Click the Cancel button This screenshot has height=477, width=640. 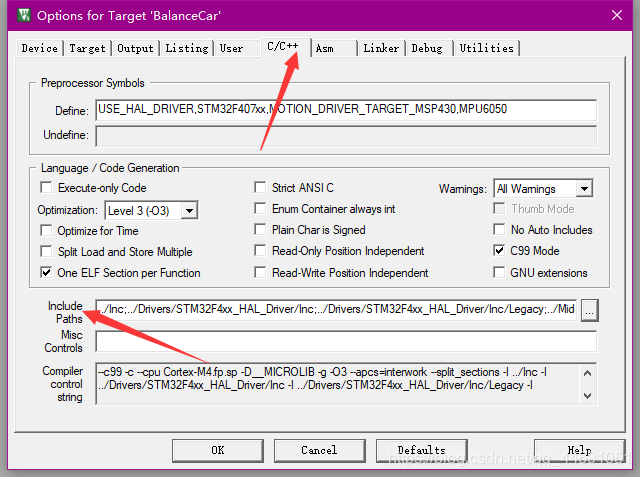pyautogui.click(x=319, y=450)
